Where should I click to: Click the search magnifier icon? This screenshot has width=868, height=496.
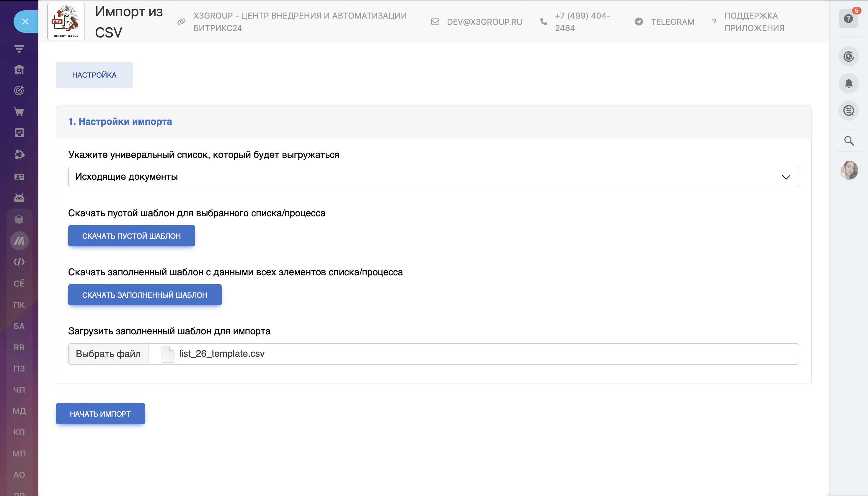(x=849, y=141)
